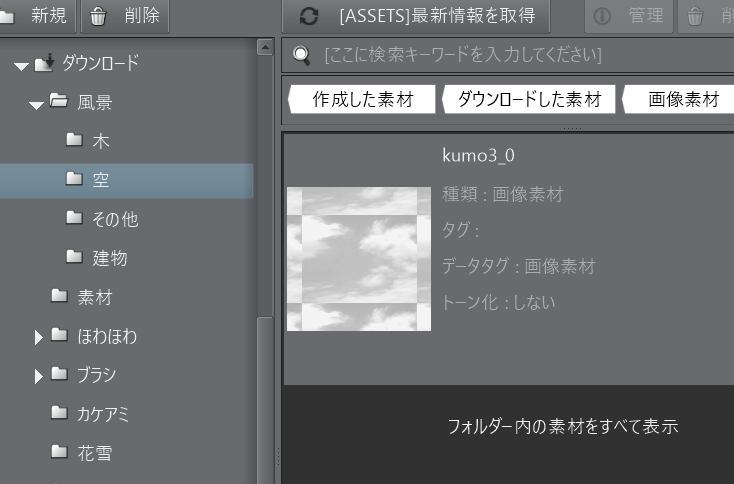Click the 削除 delete button with trash icon

pyautogui.click(x=125, y=16)
